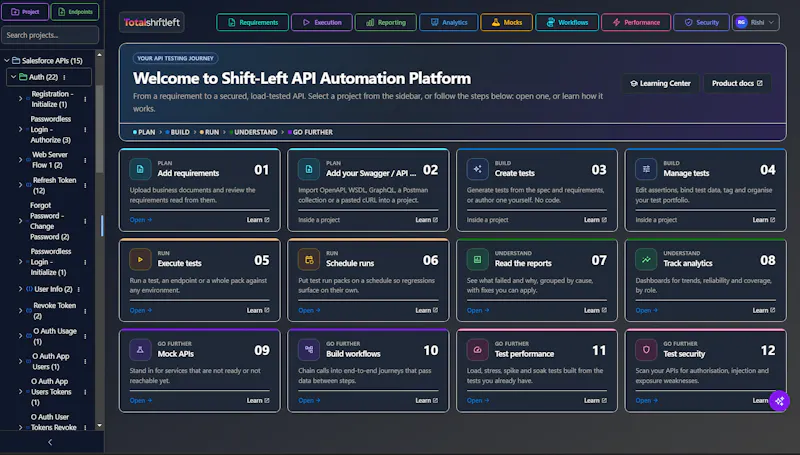Open options menu for Refresh Token (12)
Screen dimensions: 800x455
tap(85, 186)
